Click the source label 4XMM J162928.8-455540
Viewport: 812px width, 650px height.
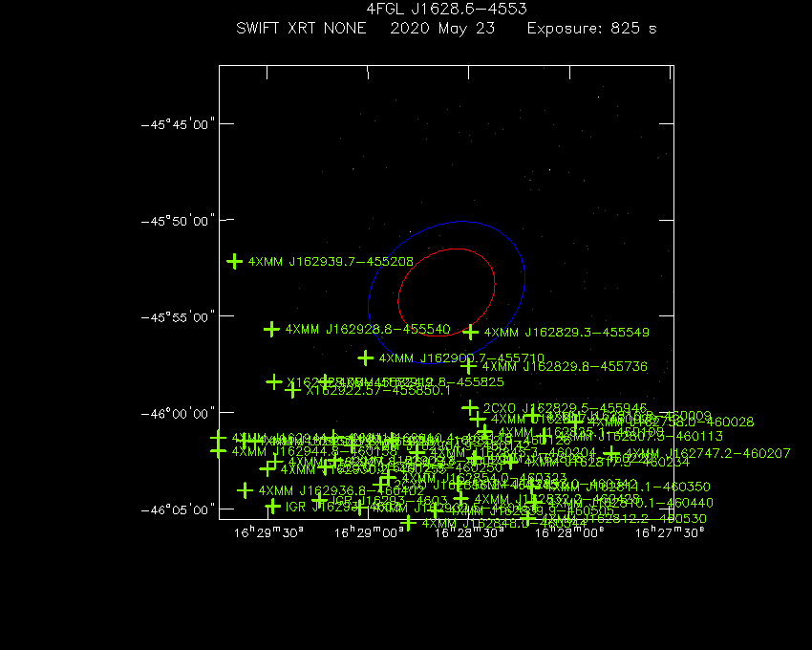[368, 329]
